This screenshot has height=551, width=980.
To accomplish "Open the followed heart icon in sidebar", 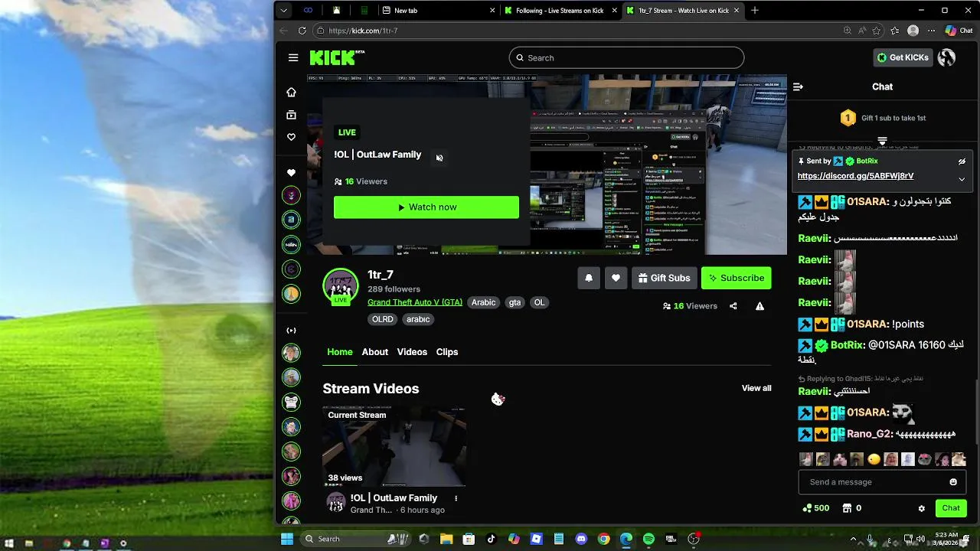I will (291, 173).
